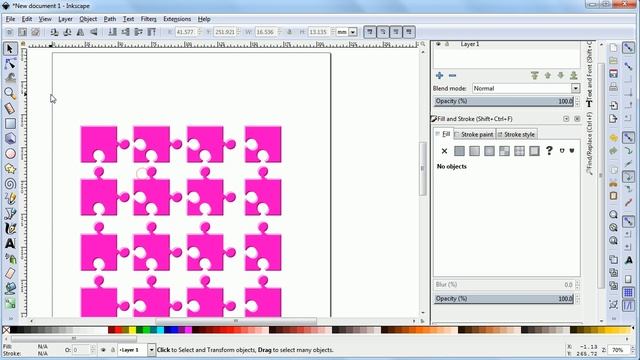Click the Y coordinate input field
The image size is (640, 360).
[224, 32]
